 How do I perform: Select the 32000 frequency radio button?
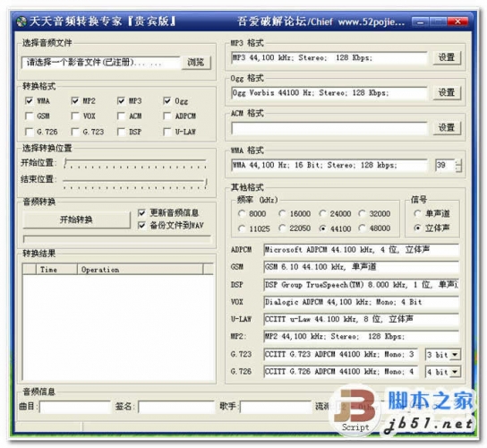[362, 213]
